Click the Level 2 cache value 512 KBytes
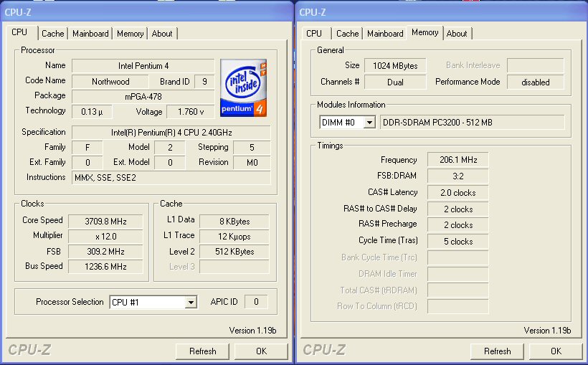Image resolution: width=588 pixels, height=365 pixels. coord(234,251)
